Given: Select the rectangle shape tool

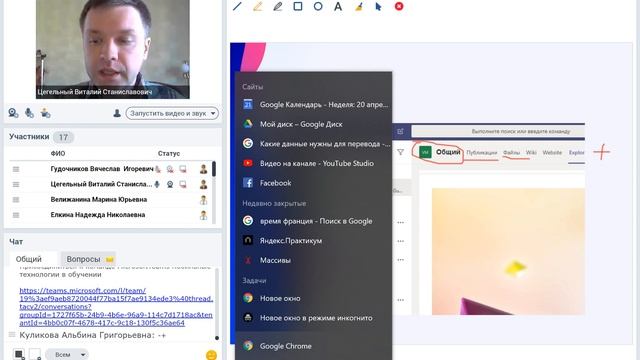Looking at the screenshot, I should (298, 6).
